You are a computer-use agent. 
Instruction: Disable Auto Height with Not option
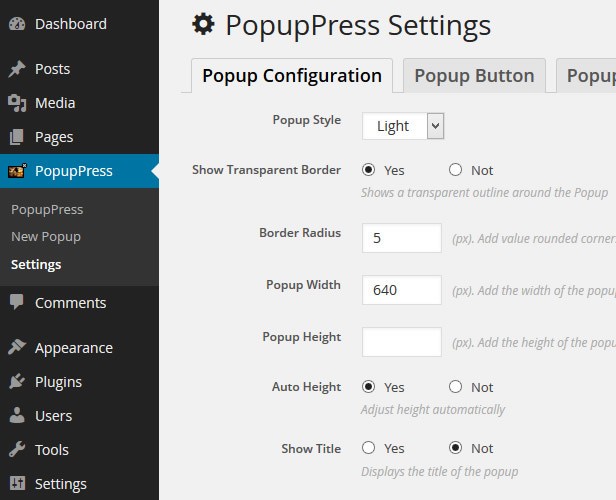(456, 387)
